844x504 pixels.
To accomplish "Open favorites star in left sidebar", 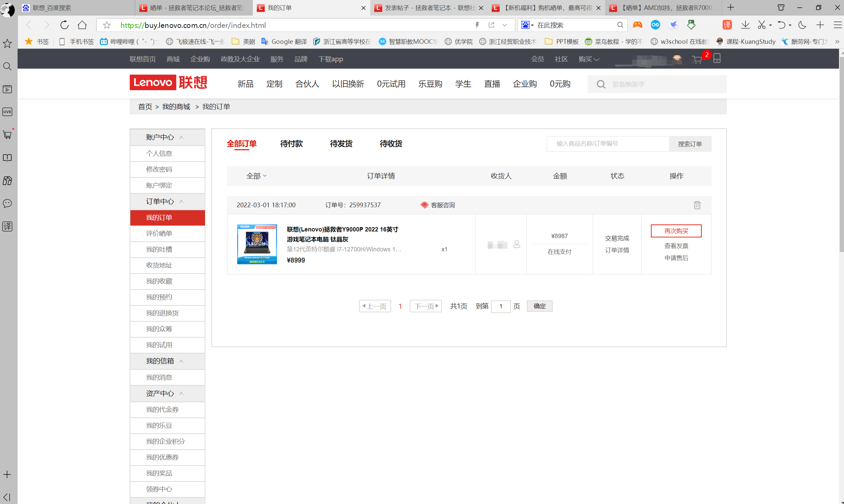I will pos(7,43).
